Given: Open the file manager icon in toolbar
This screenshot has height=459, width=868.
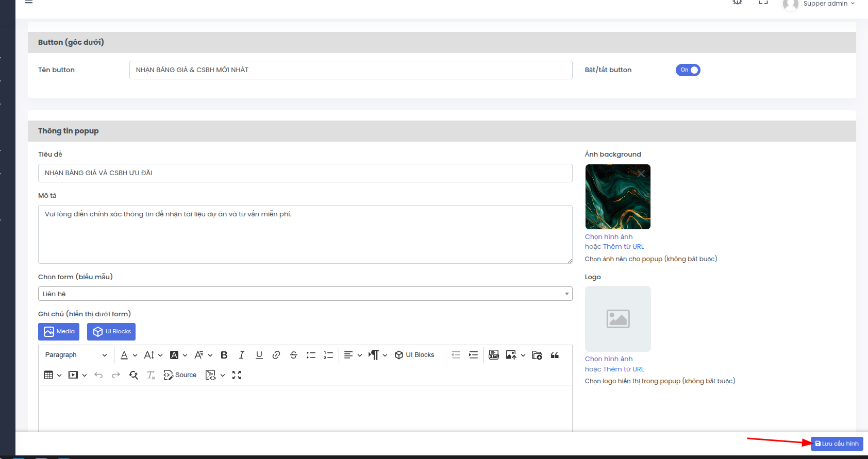Looking at the screenshot, I should [x=537, y=355].
